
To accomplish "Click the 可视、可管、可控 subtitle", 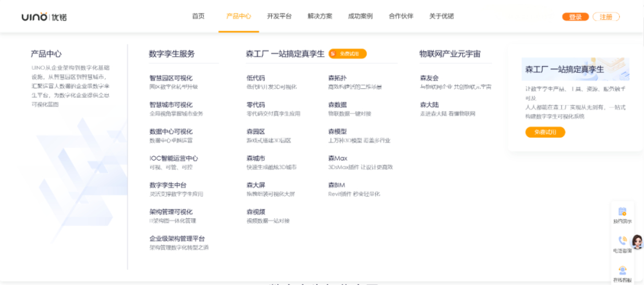I will pyautogui.click(x=171, y=167).
